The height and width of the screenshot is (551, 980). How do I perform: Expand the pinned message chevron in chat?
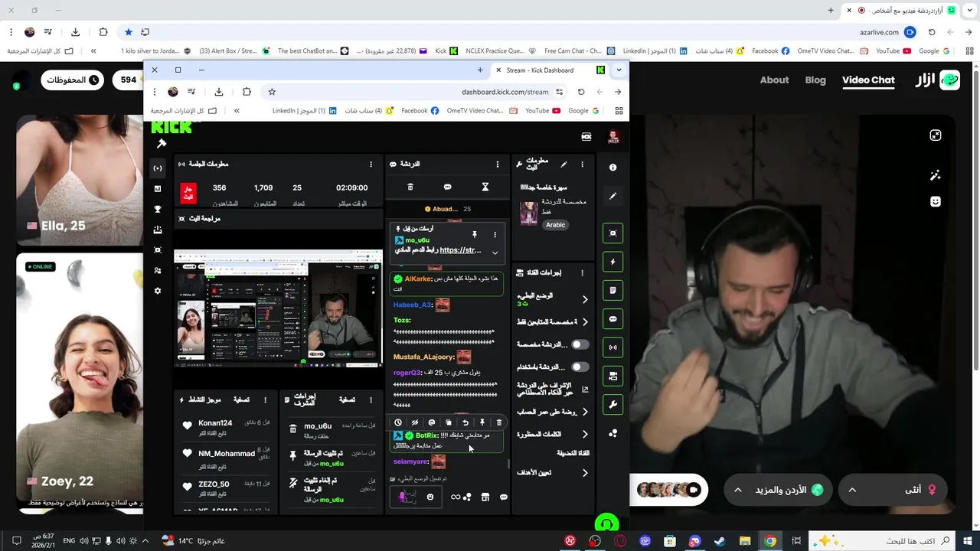[x=495, y=253]
